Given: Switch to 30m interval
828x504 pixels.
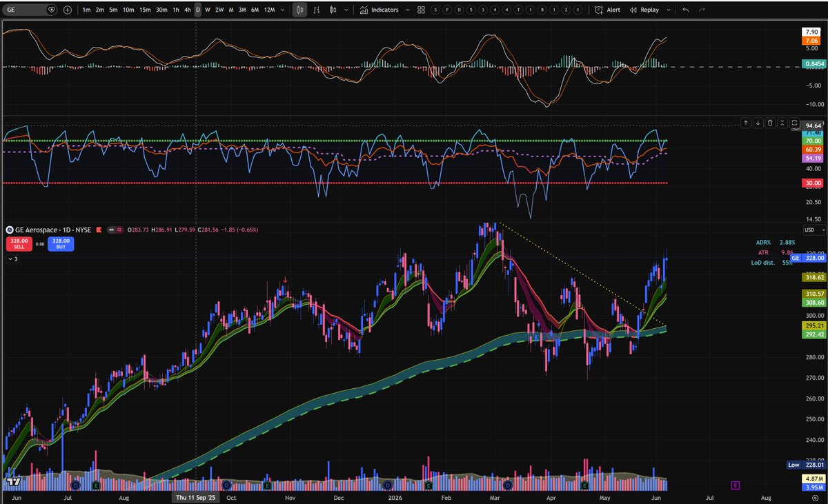Looking at the screenshot, I should click(161, 10).
